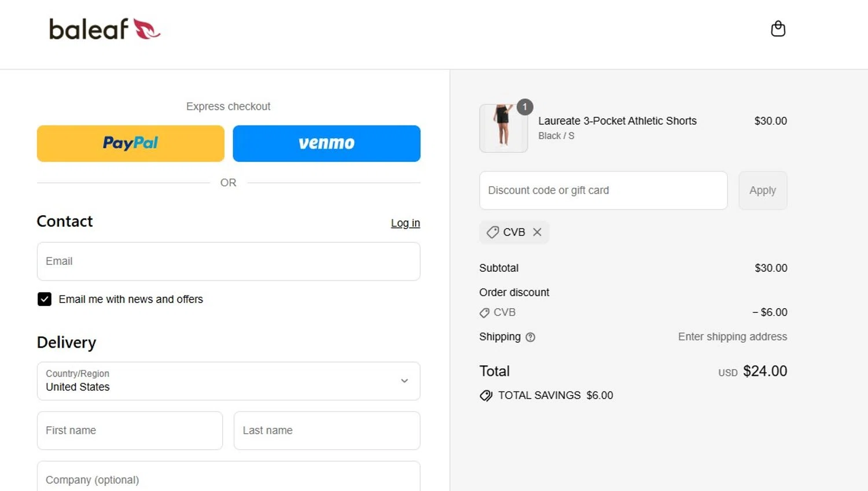Focus the Last name field
Screen dimensions: 868x491
(x=327, y=430)
